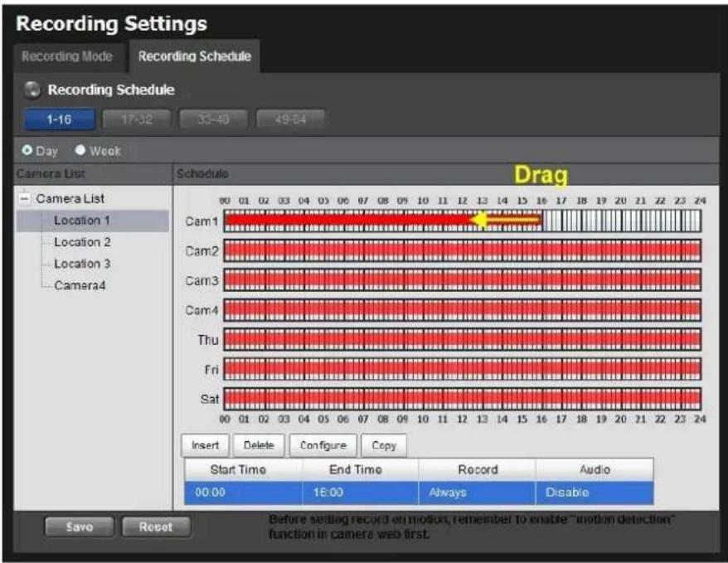This screenshot has height=563, width=728.
Task: Click the Sat row label
Action: 210,399
